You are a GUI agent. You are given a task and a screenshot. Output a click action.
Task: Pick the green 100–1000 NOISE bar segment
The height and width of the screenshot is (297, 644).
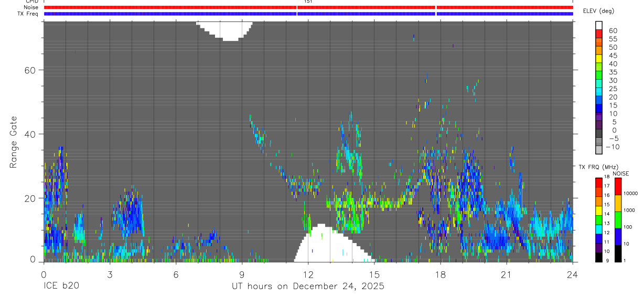point(618,220)
